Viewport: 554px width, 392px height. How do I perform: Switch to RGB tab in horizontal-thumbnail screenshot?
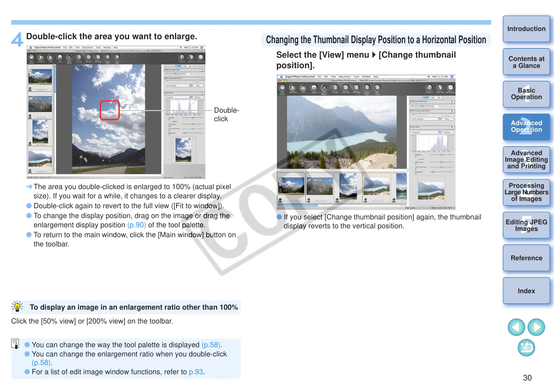(433, 98)
